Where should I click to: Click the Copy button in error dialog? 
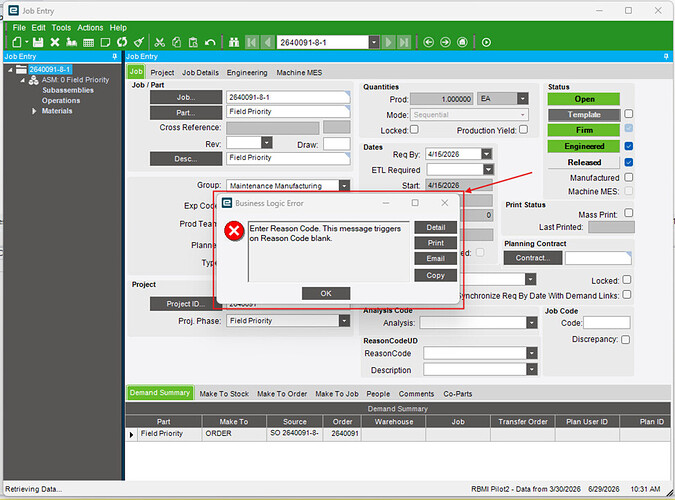436,275
